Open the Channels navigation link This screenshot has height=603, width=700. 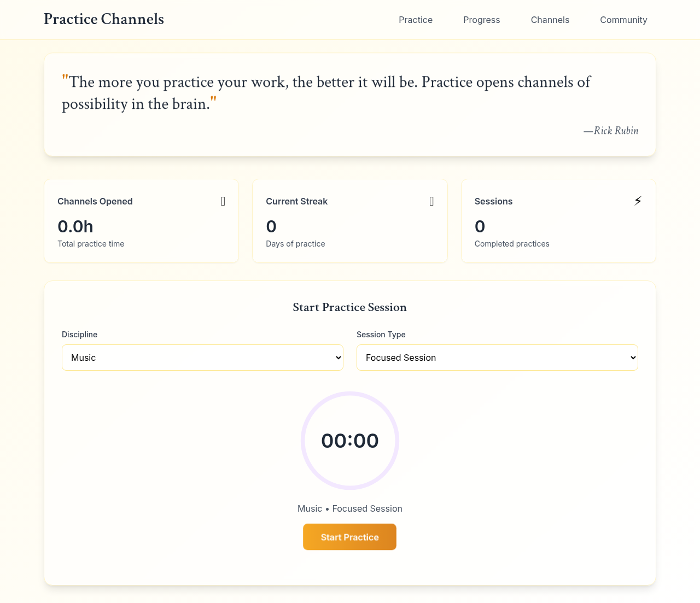(550, 20)
